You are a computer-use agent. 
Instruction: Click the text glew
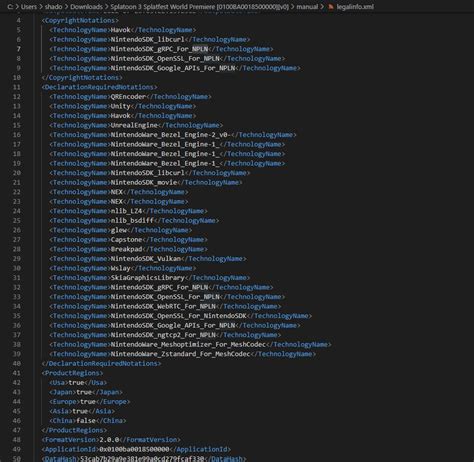point(118,230)
